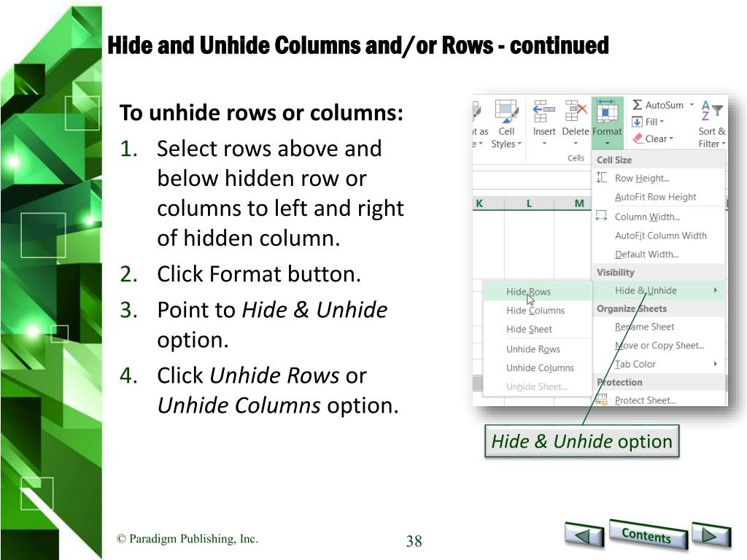
Task: Click the AutoSum sigma icon
Action: pos(637,105)
